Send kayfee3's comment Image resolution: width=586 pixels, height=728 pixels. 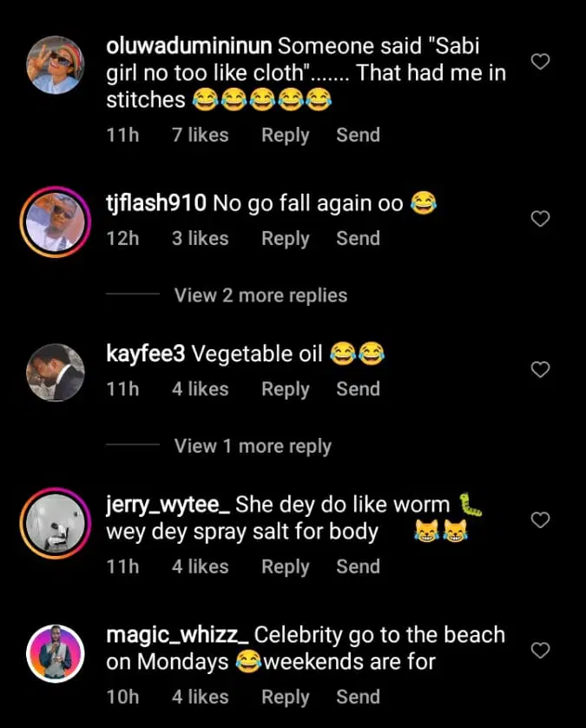358,390
